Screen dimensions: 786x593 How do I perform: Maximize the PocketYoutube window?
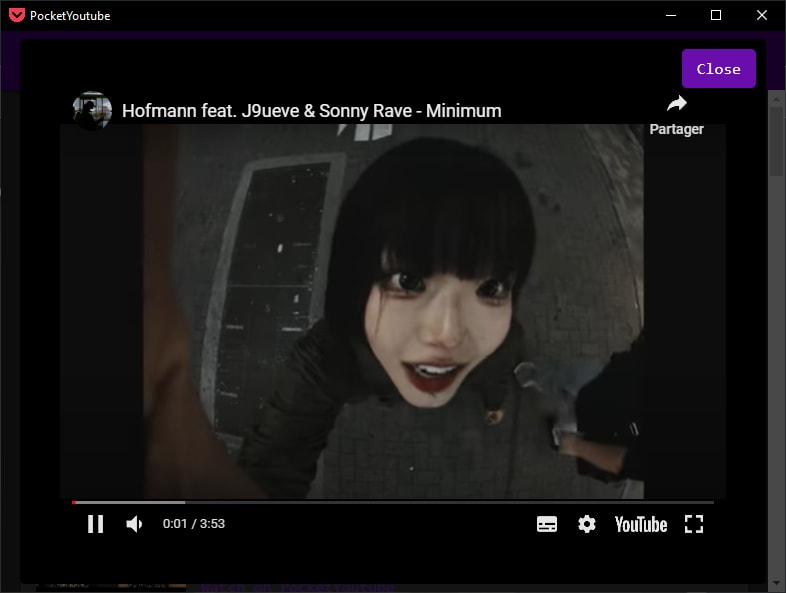coord(716,15)
